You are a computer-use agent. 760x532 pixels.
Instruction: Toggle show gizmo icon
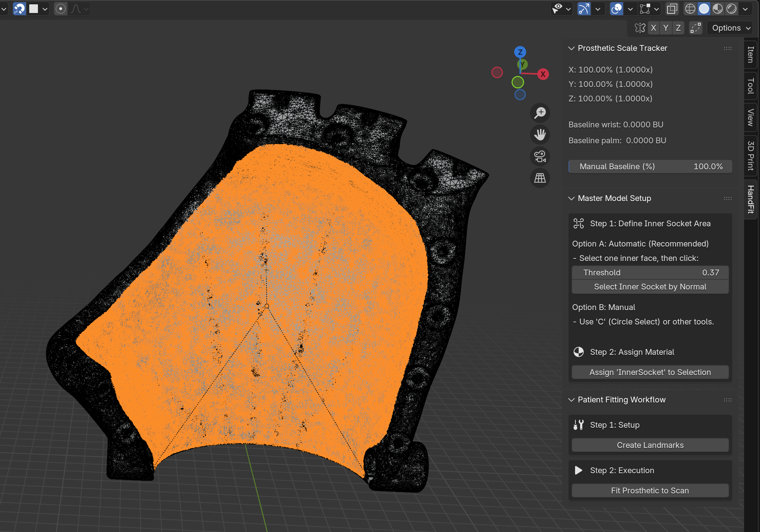[x=584, y=9]
